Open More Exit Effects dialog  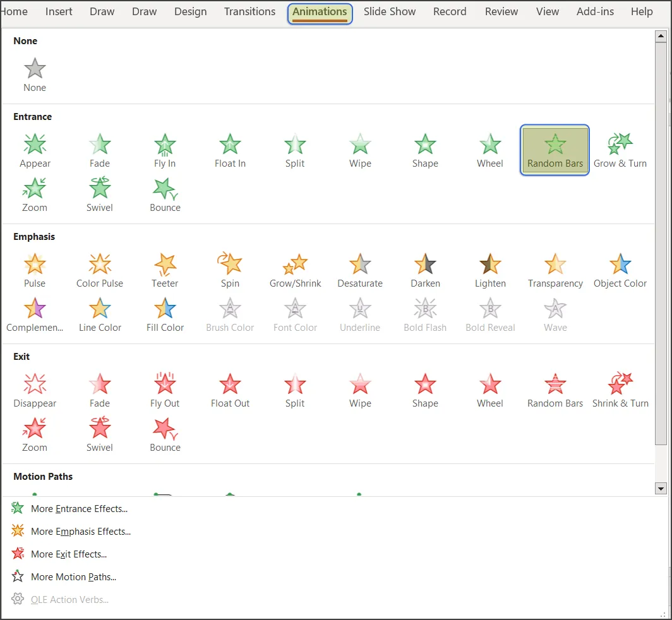click(59, 554)
